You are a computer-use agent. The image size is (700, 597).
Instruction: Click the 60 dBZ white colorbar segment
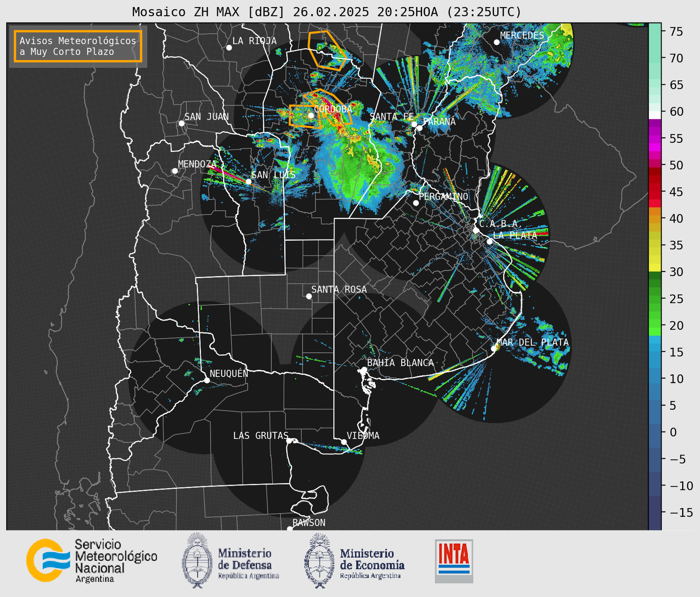(655, 115)
